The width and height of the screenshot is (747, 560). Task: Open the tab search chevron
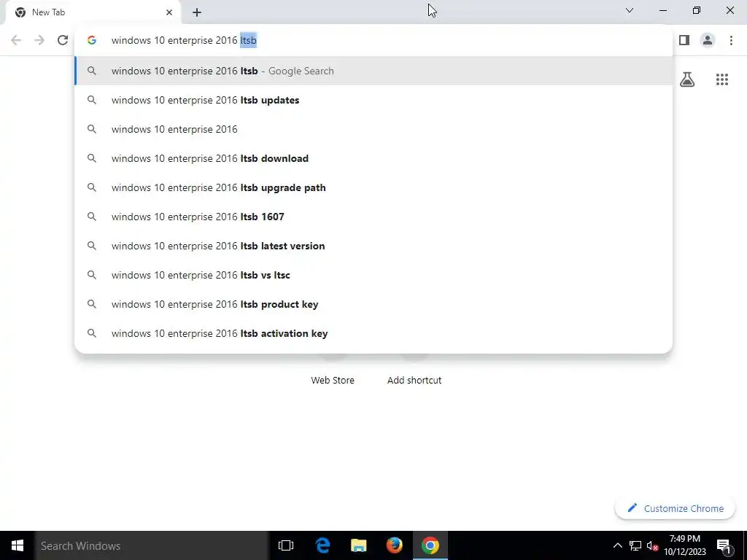[630, 10]
